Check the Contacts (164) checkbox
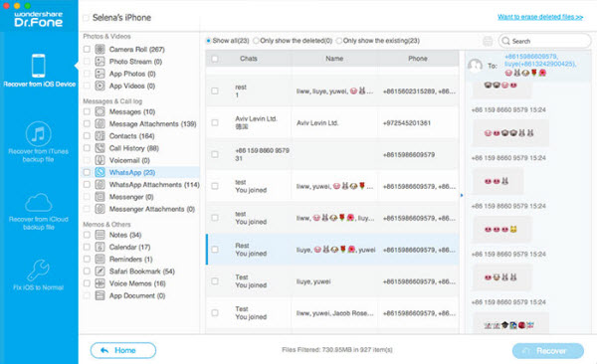The height and width of the screenshot is (364, 597). [87, 136]
